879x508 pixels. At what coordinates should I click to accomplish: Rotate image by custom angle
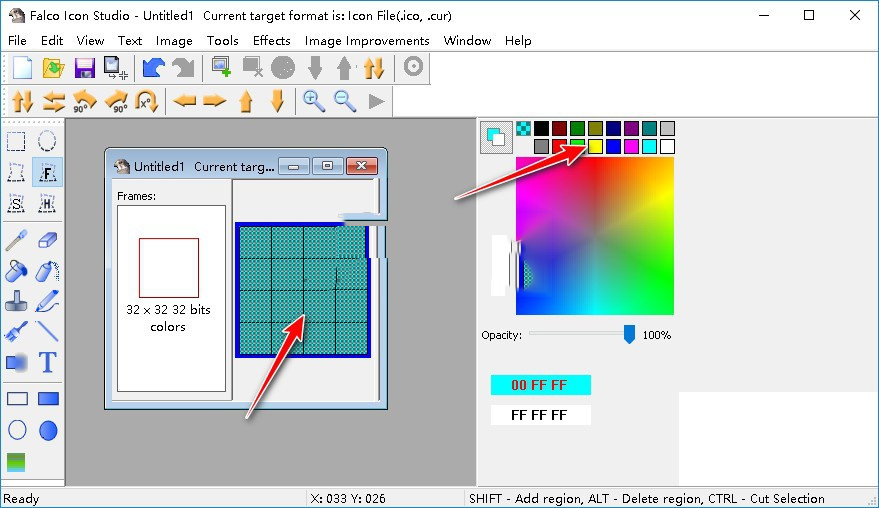(146, 101)
